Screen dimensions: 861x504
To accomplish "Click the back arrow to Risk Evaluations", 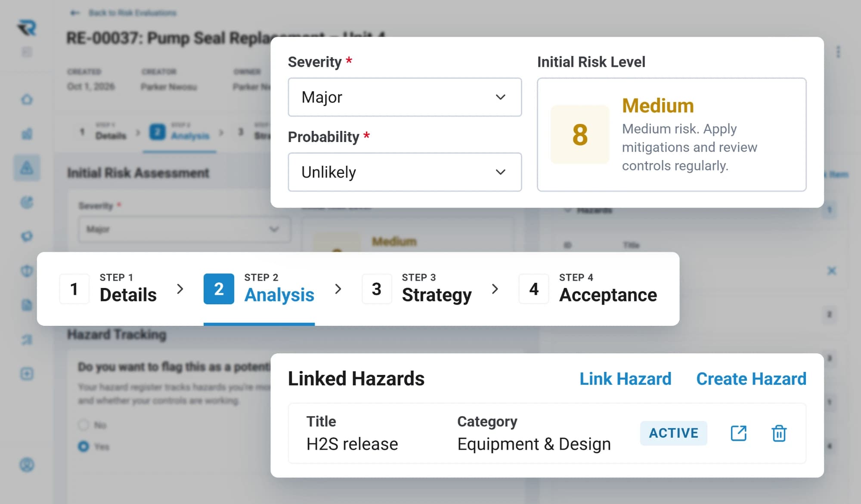I will click(x=75, y=13).
